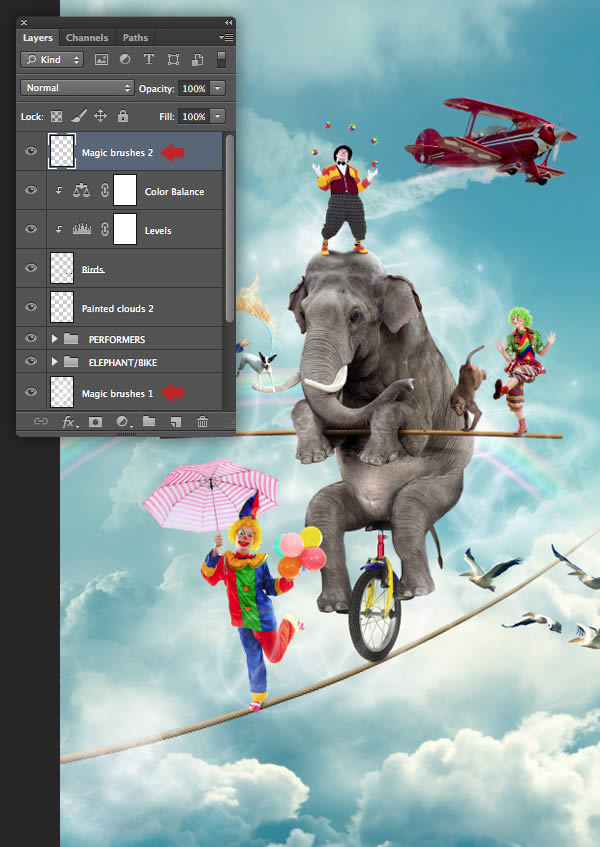600x847 pixels.
Task: Click the Color Balance adjustment icon
Action: (x=82, y=190)
